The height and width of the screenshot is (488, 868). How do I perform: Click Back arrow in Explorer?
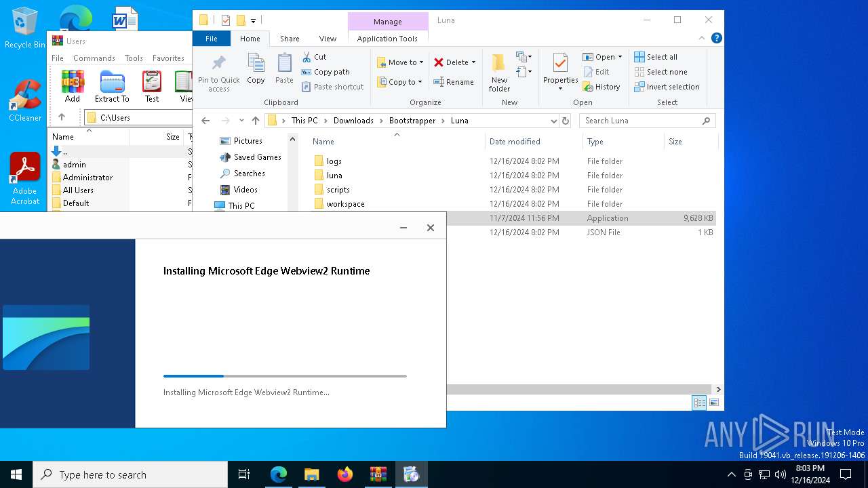tap(205, 121)
